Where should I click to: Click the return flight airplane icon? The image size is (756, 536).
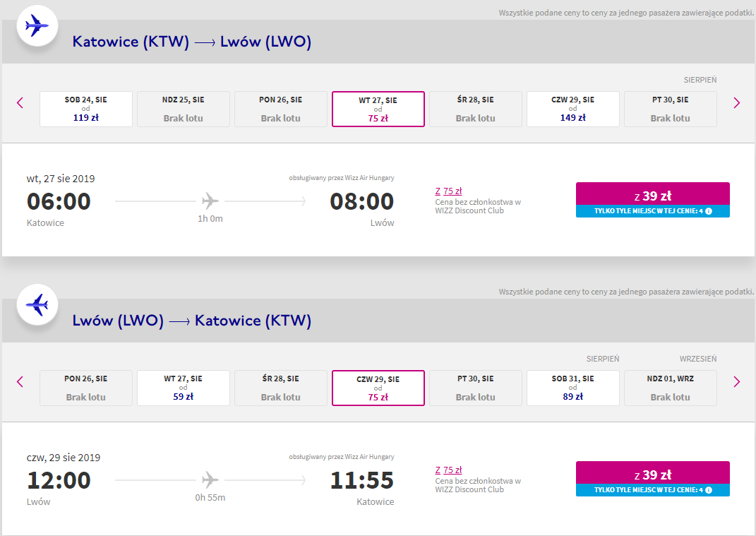point(37,305)
